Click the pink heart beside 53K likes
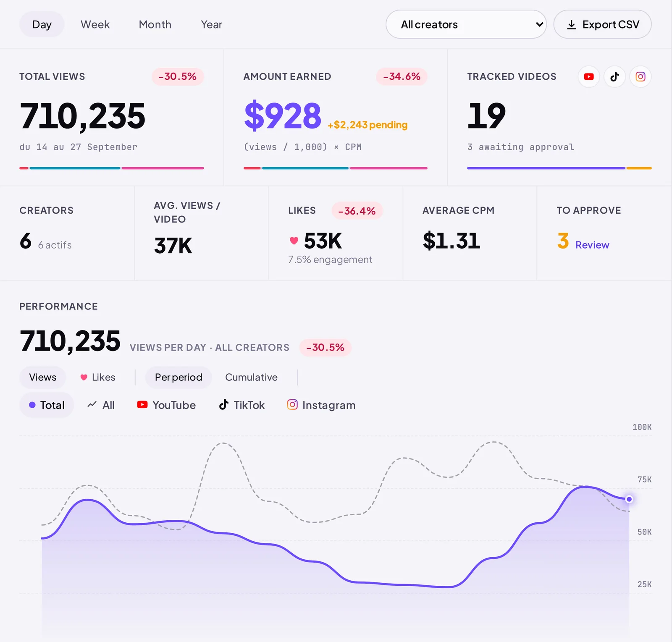The width and height of the screenshot is (672, 642). coord(294,241)
